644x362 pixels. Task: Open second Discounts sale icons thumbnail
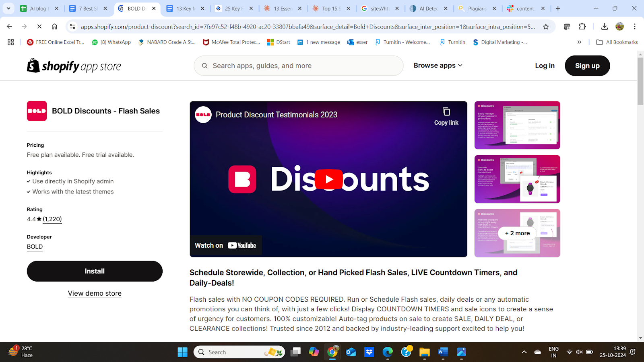[x=517, y=179]
